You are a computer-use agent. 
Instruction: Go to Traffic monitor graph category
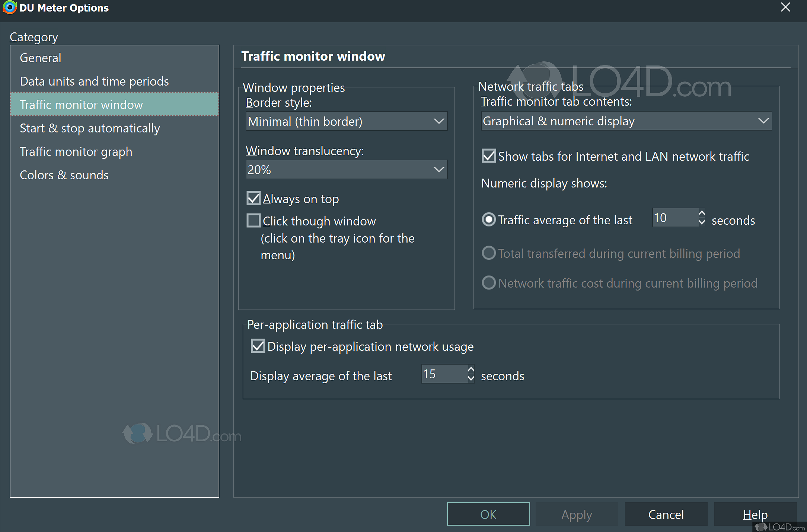76,152
